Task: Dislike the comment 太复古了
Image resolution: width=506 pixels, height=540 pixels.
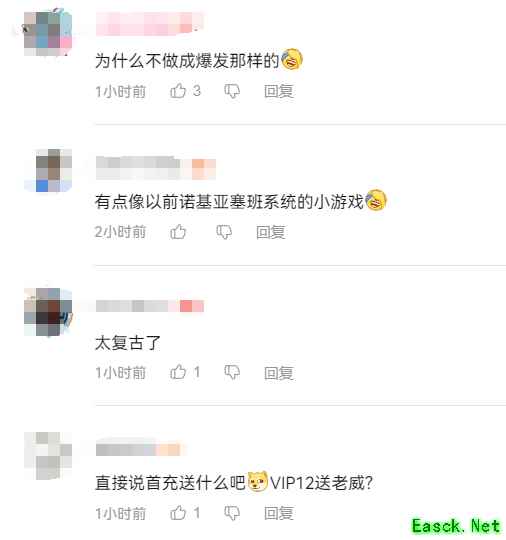Action: 232,372
